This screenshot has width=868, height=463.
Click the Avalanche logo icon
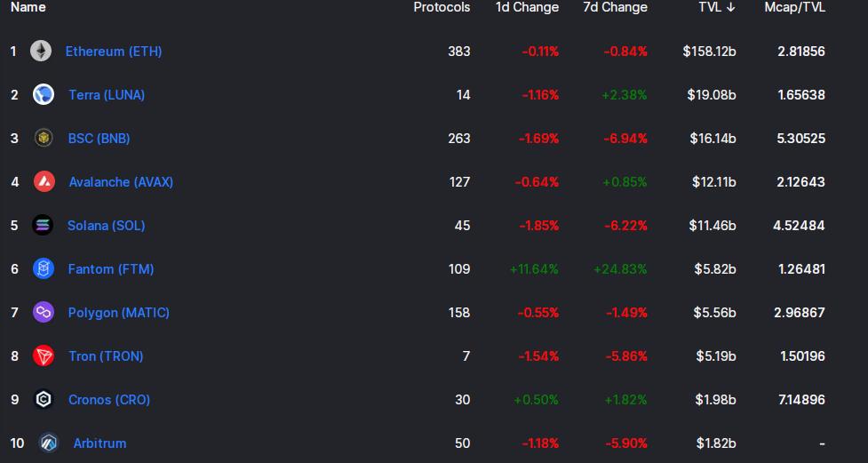[x=44, y=182]
